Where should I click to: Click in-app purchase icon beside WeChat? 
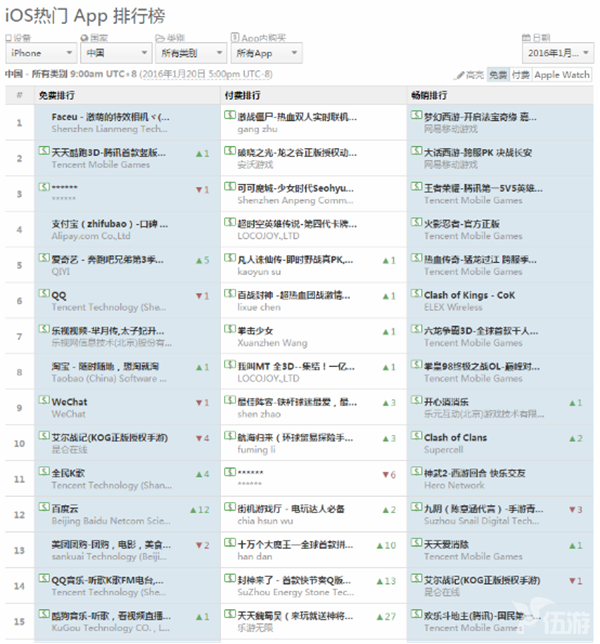(44, 400)
